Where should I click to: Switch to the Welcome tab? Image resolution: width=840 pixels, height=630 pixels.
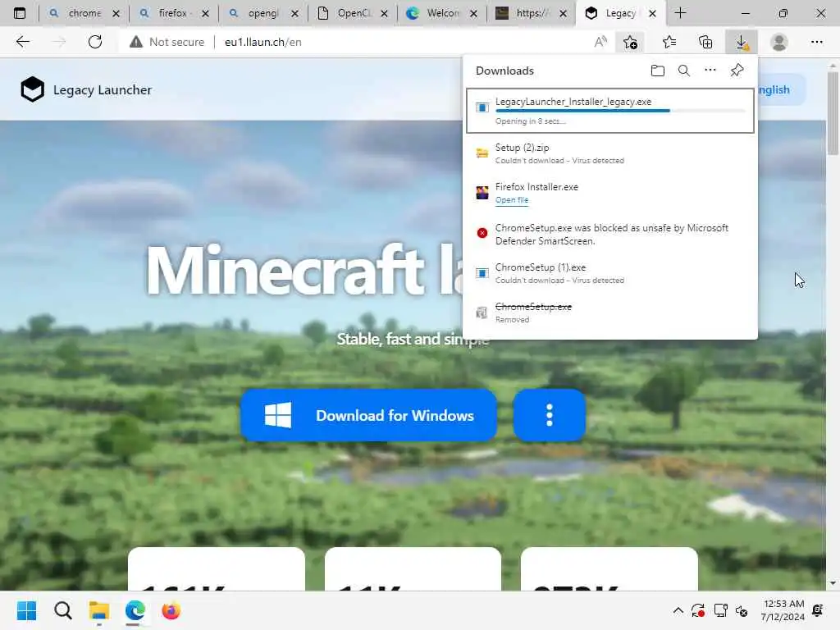(441, 13)
